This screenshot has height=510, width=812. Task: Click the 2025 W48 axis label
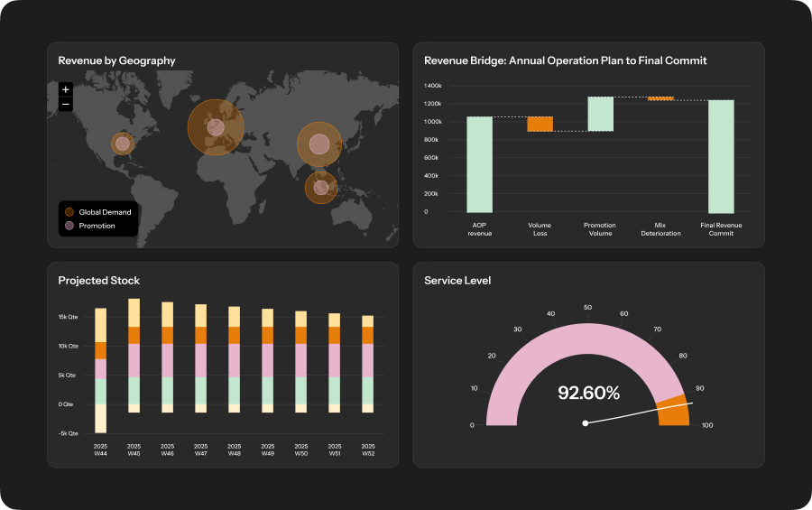coord(234,449)
